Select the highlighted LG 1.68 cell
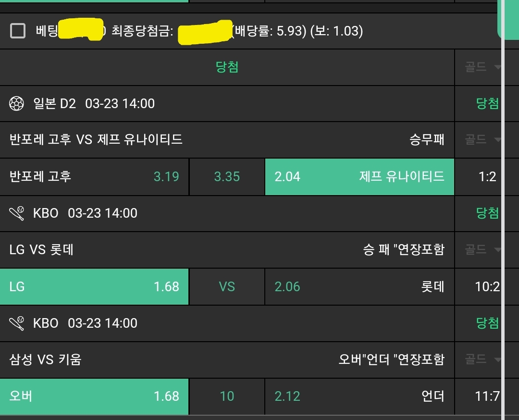 (94, 286)
